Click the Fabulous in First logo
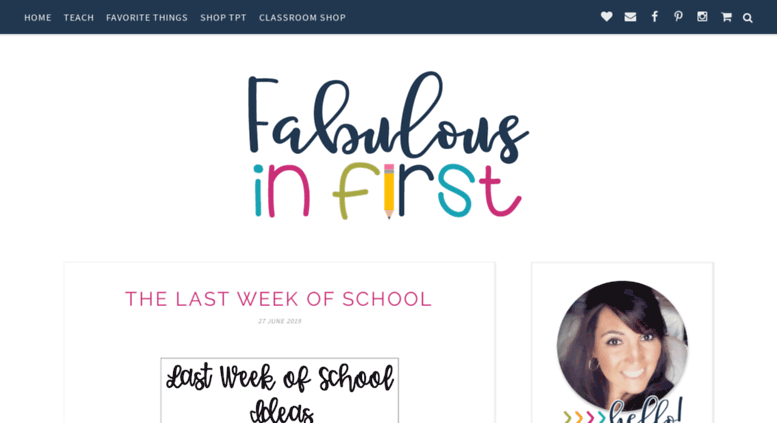This screenshot has width=777, height=423. (x=388, y=145)
